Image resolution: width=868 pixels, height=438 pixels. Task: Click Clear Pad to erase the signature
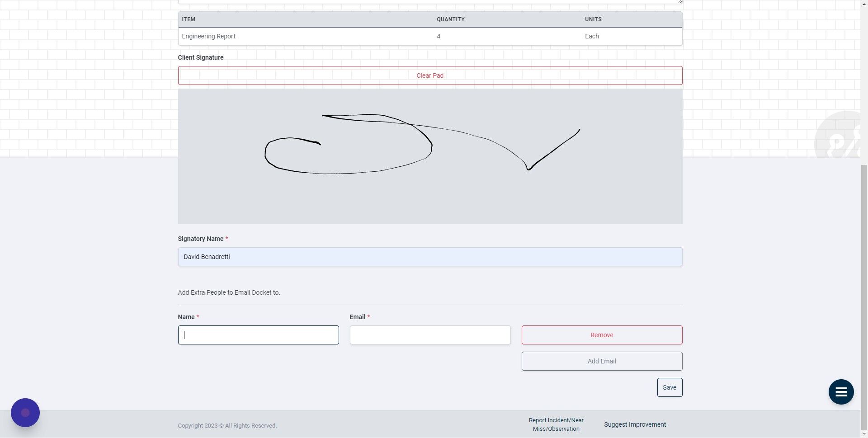click(x=429, y=75)
